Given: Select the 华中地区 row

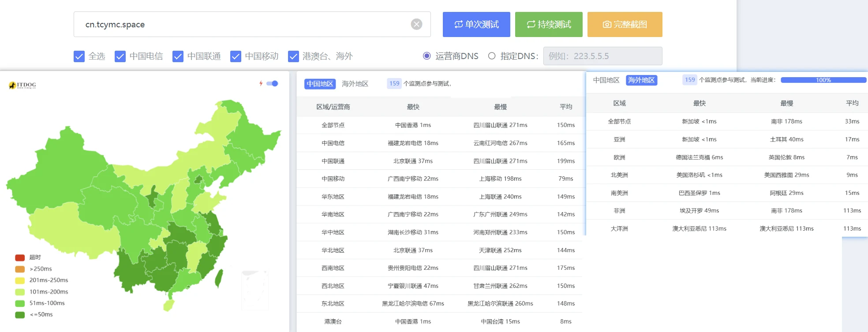Looking at the screenshot, I should click(x=440, y=232).
